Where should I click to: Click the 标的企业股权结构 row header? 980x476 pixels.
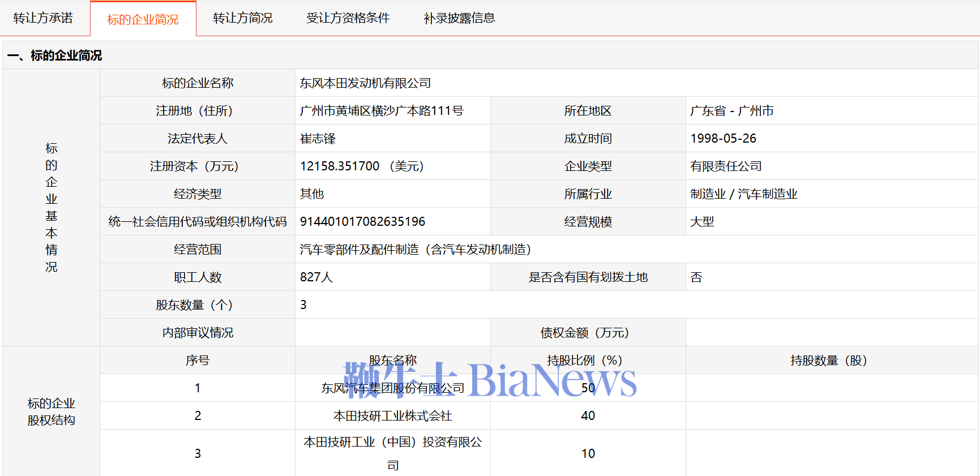52,411
